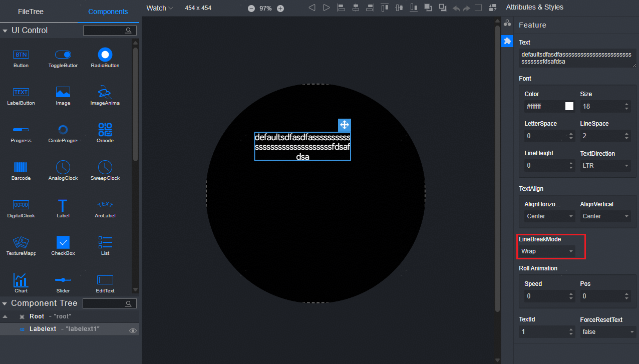The height and width of the screenshot is (364, 639).
Task: Pick the CircleProgress component icon
Action: [63, 130]
